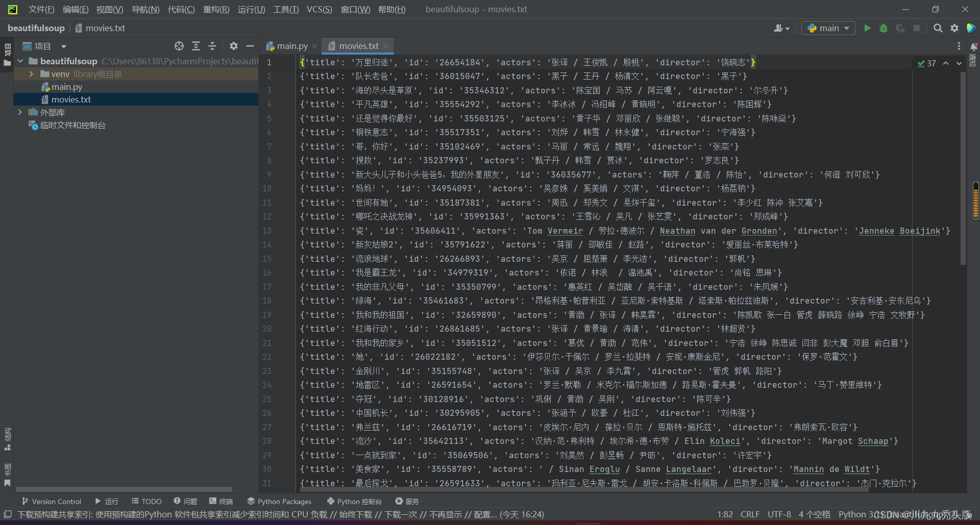The height and width of the screenshot is (525, 980).
Task: Close the main.py tab
Action: click(314, 46)
